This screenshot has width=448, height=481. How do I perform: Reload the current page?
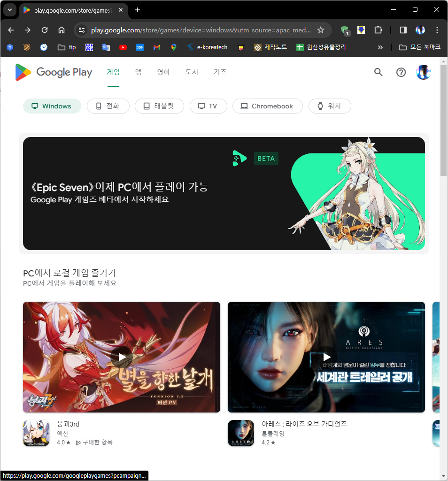coord(45,30)
